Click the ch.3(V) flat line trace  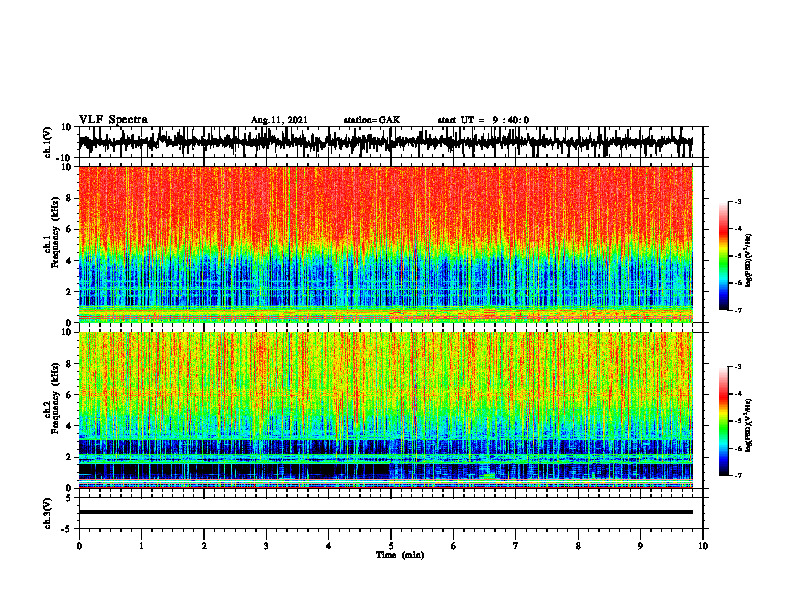[386, 512]
